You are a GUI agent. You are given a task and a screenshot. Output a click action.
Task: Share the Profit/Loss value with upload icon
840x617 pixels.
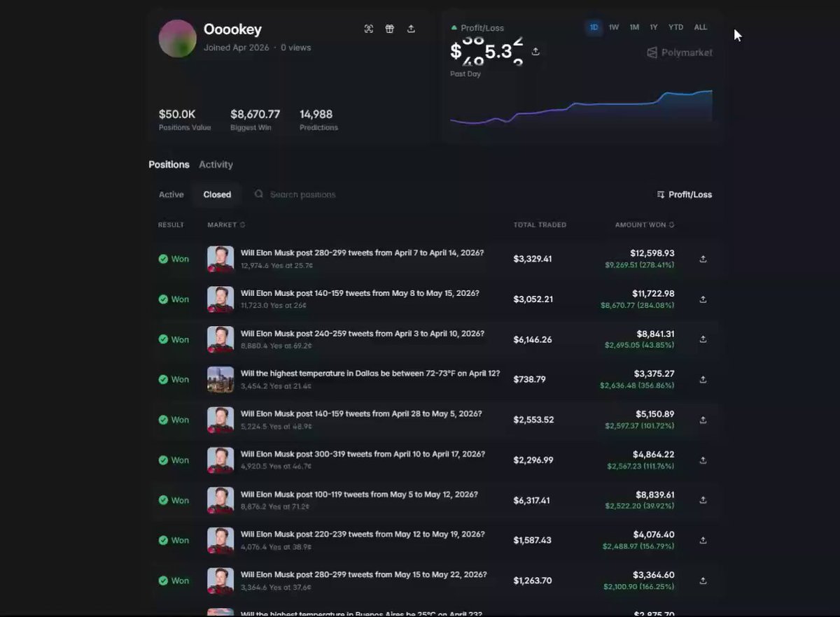(535, 51)
